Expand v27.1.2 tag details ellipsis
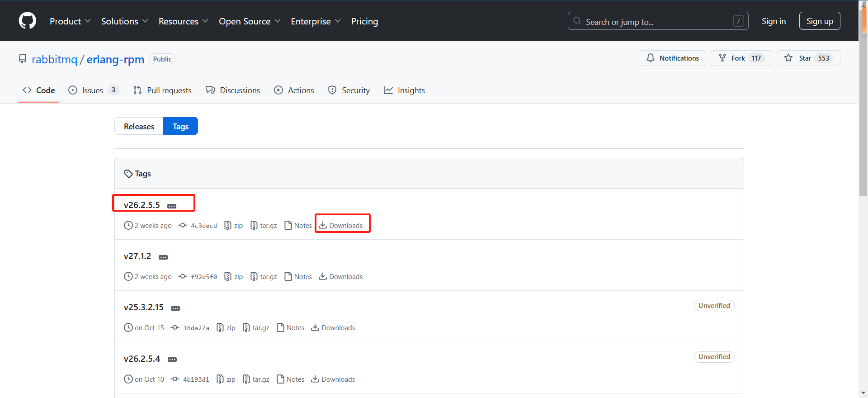The image size is (868, 398). [163, 257]
